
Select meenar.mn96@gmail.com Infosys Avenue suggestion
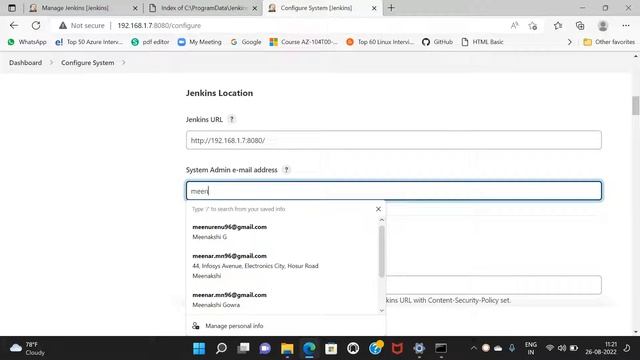[282, 265]
